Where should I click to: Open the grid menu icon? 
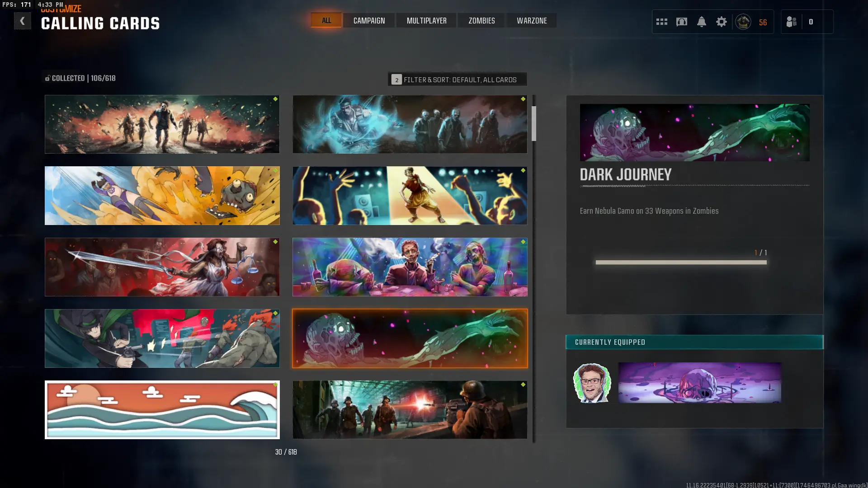point(661,22)
